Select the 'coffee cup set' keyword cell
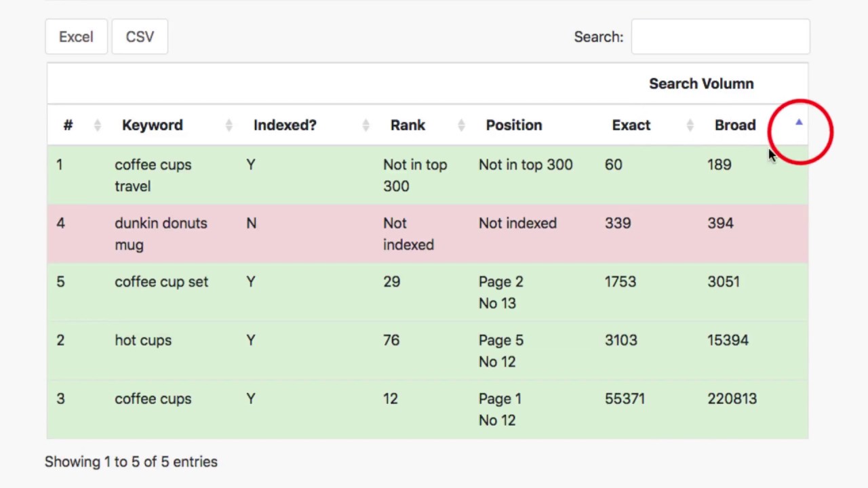Screen dimensions: 868x488 [x=161, y=282]
